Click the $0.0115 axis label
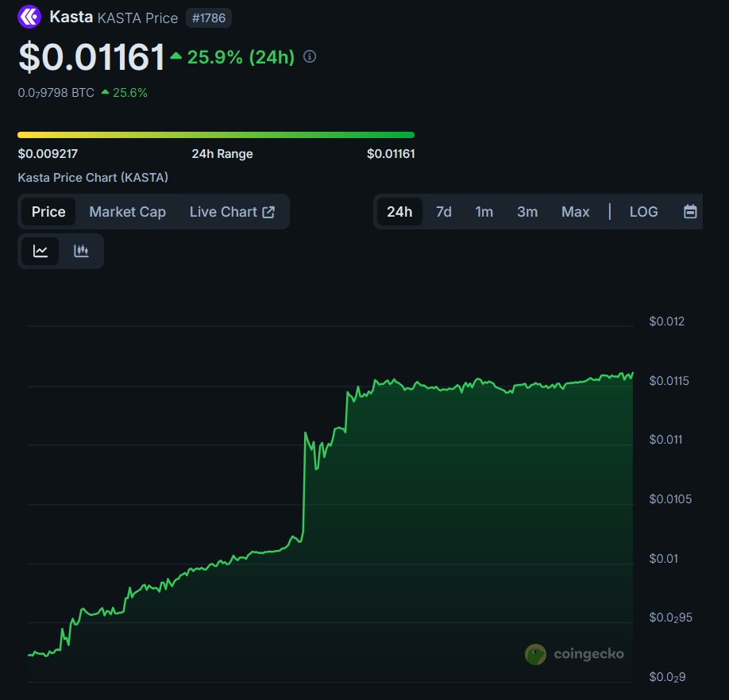The width and height of the screenshot is (729, 700). pos(669,381)
